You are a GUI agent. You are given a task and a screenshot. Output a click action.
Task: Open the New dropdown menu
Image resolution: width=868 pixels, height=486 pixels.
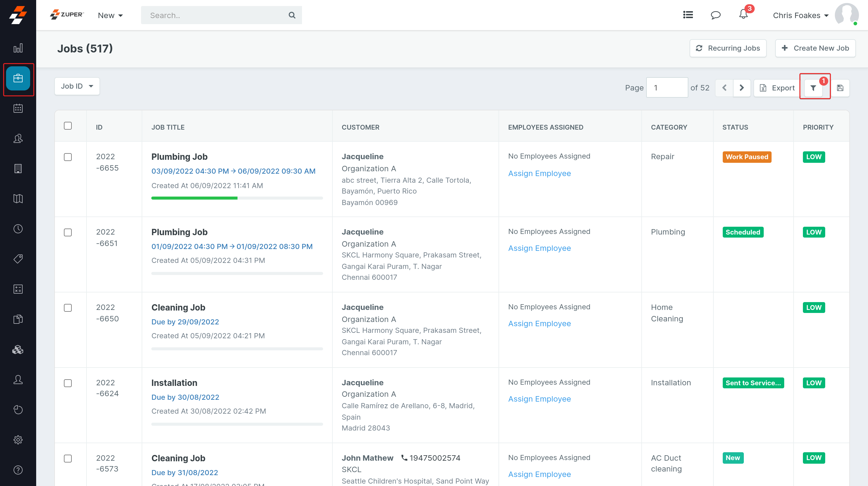pos(110,15)
